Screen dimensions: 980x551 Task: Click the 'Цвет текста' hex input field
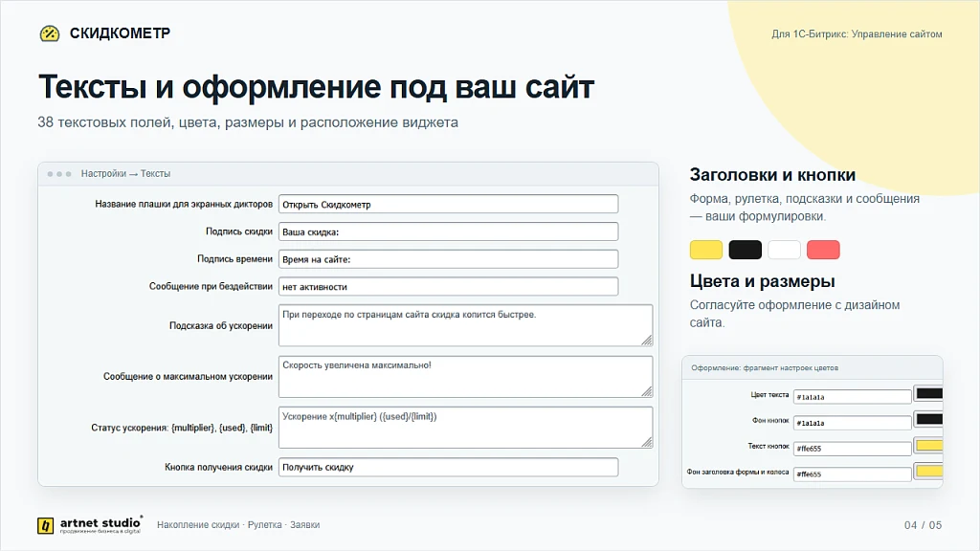pyautogui.click(x=853, y=397)
